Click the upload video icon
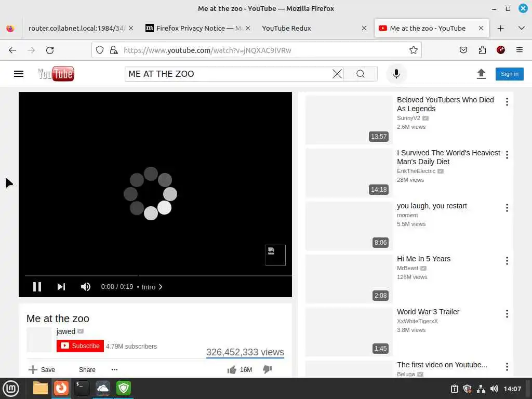This screenshot has height=399, width=532. coord(481,74)
